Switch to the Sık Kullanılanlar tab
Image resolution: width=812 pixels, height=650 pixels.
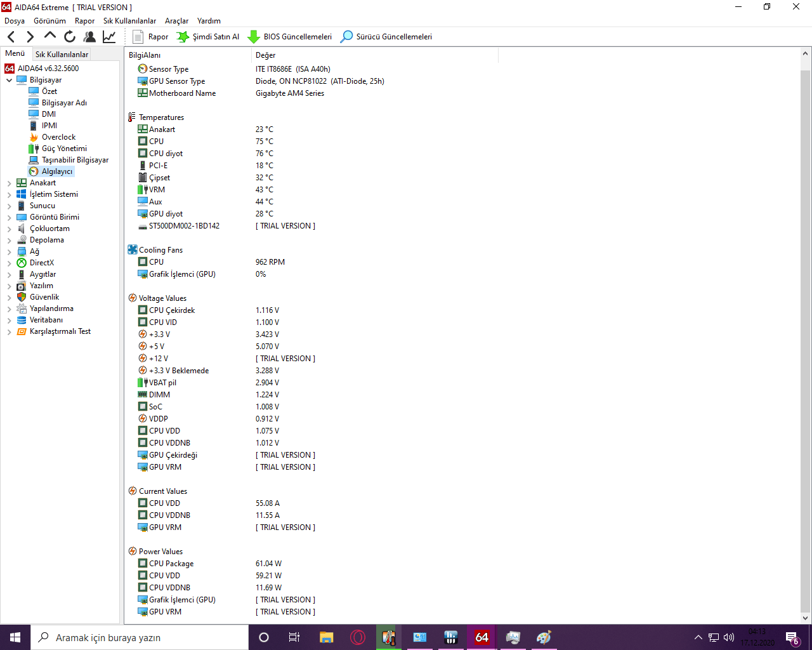[x=62, y=55]
